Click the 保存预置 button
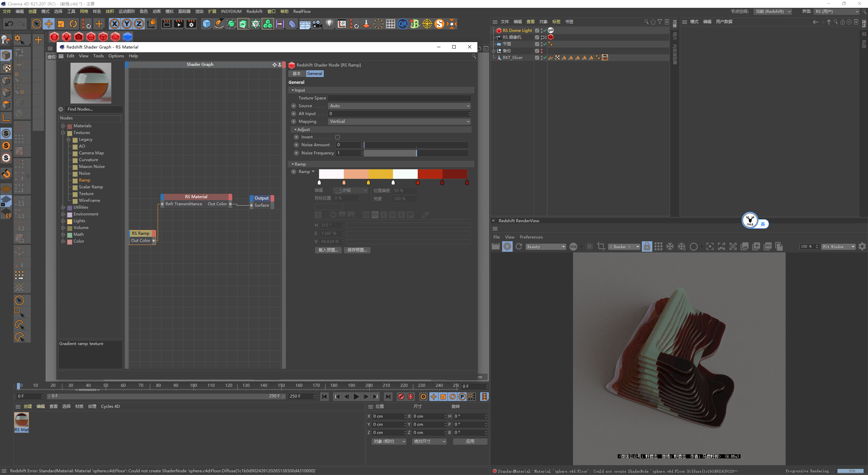The height and width of the screenshot is (475, 868). tap(357, 250)
